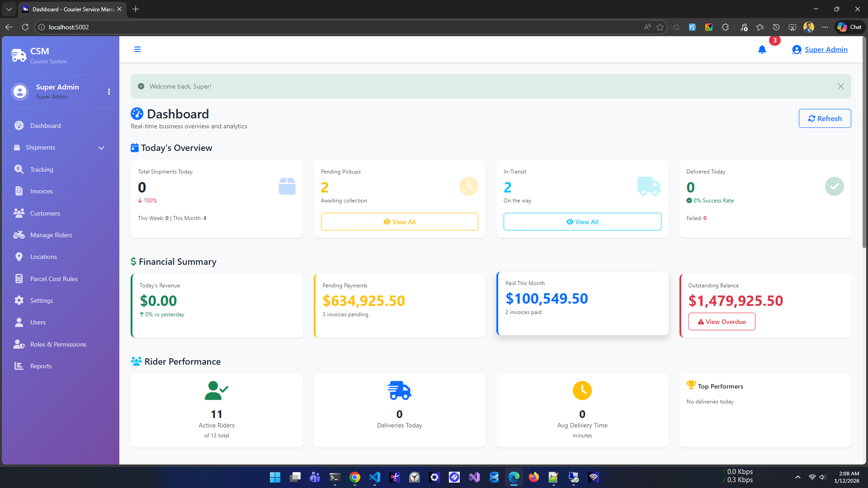Open the Settings page from sidebar
The width and height of the screenshot is (868, 488).
point(41,300)
